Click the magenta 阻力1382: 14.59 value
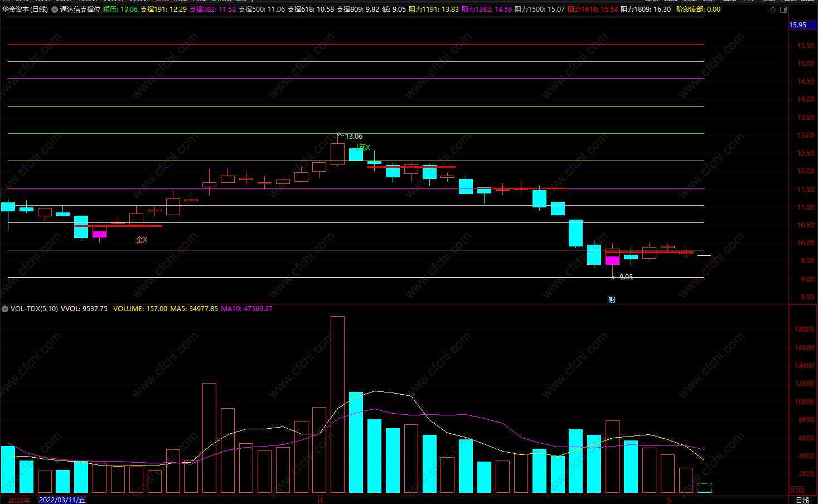Viewport: 818px width, 504px height. 487,9
